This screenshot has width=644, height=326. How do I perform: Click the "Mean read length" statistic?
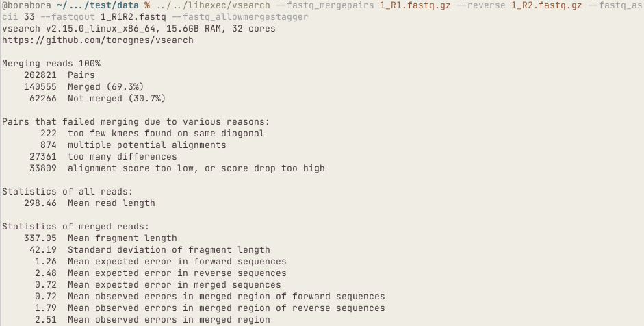(x=111, y=203)
